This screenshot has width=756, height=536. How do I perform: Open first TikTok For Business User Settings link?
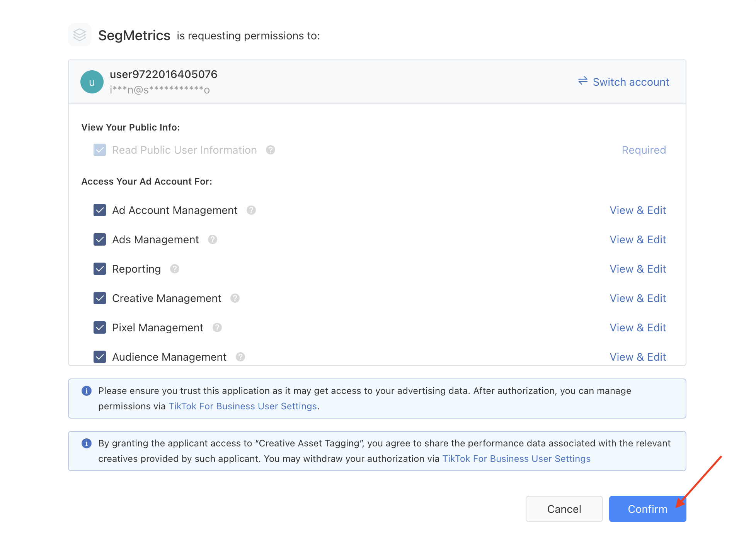pos(243,406)
